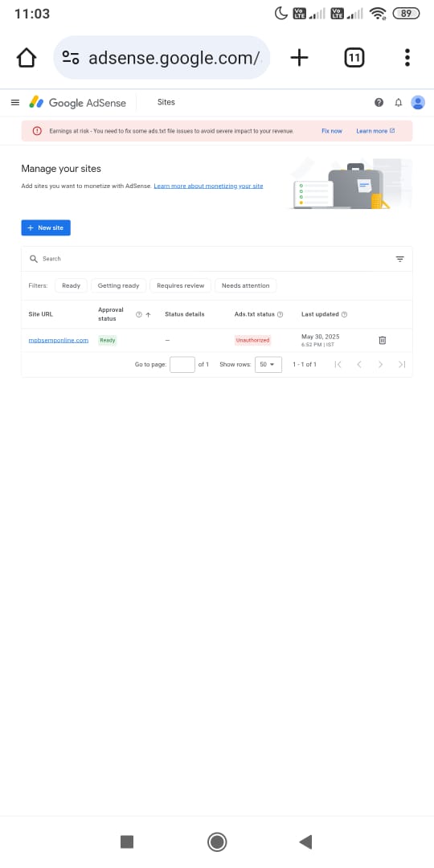Apply the Ready filter chip
The height and width of the screenshot is (868, 434).
coord(71,285)
